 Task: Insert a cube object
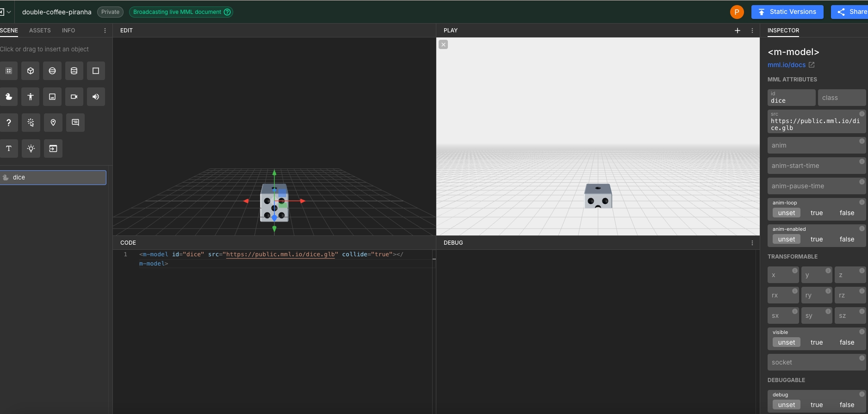(x=31, y=71)
